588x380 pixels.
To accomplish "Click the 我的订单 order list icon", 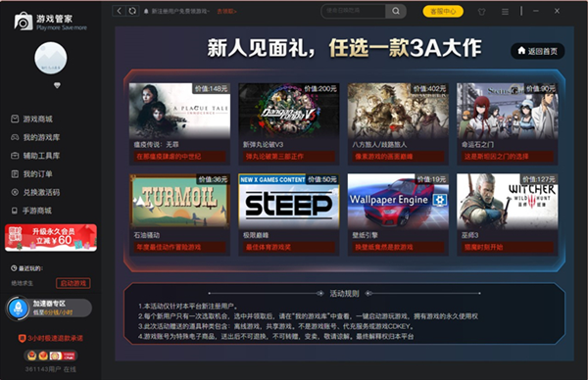I will pyautogui.click(x=15, y=174).
